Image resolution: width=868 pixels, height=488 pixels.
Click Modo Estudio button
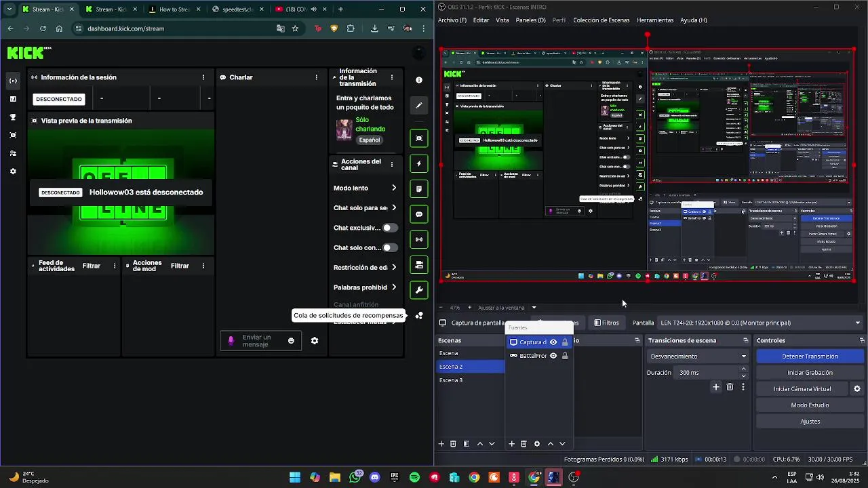click(x=810, y=405)
